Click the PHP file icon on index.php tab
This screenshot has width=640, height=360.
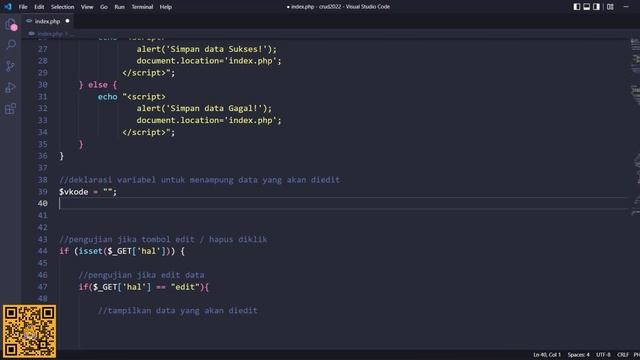[29, 21]
